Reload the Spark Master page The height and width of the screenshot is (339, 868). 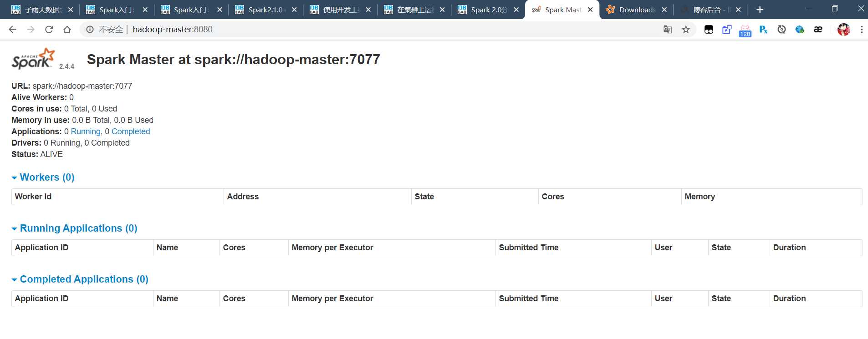click(x=49, y=30)
